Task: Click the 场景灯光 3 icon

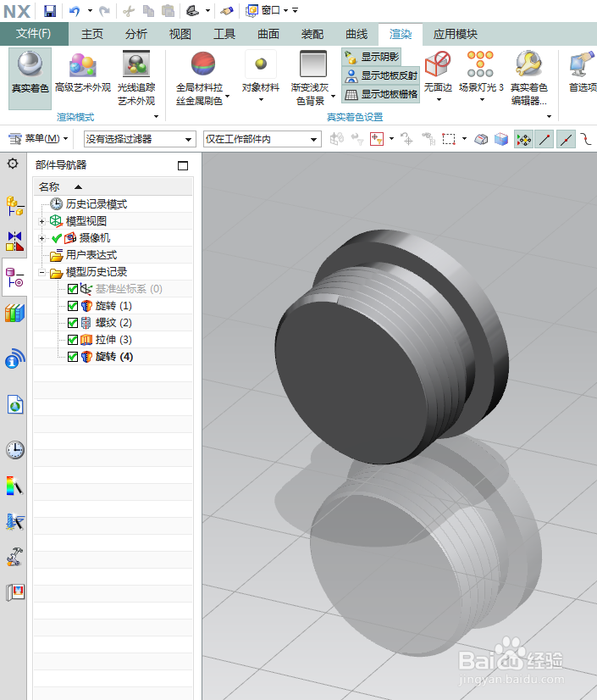Action: point(480,64)
